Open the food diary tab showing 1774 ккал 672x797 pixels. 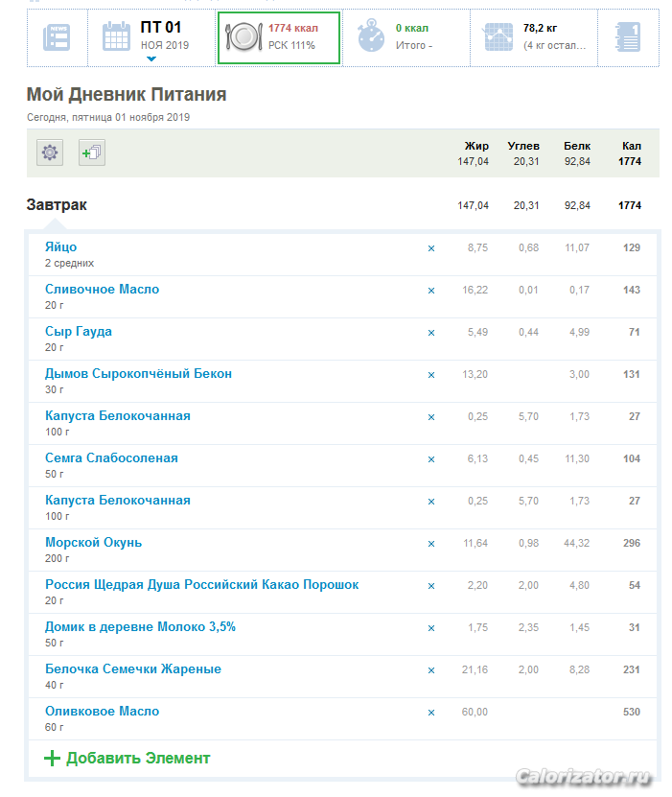pyautogui.click(x=278, y=37)
